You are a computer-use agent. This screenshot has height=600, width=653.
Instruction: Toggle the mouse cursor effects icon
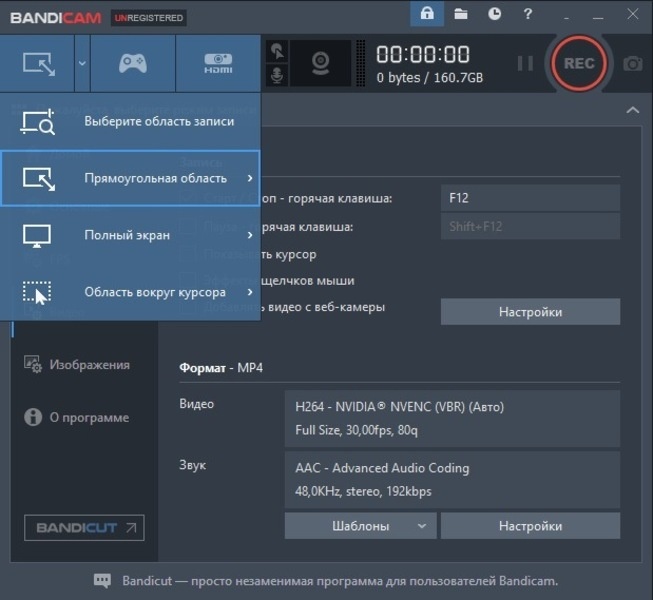(x=277, y=52)
